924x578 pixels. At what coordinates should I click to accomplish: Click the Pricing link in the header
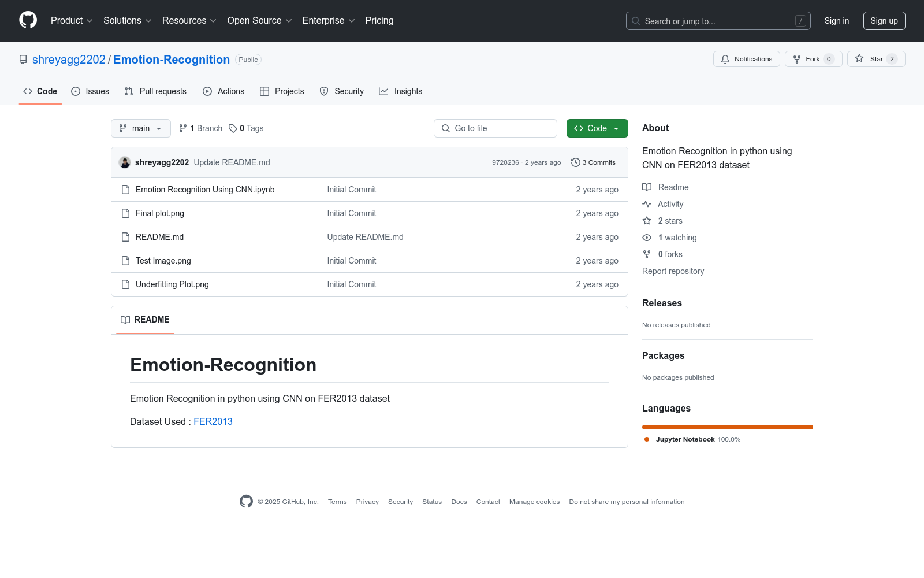click(379, 20)
